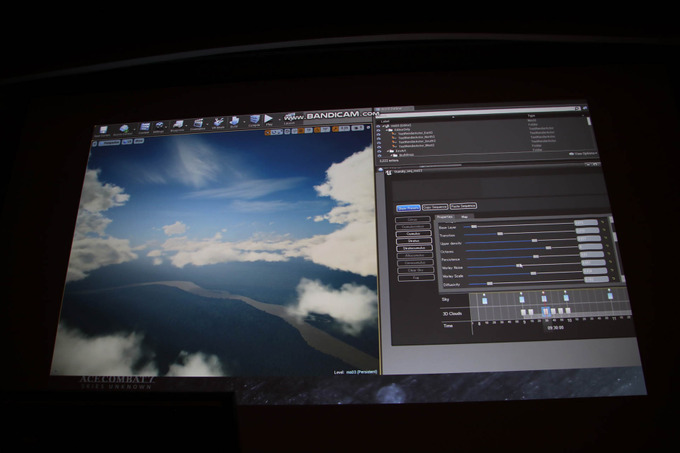Toggle surface snapping icon in viewport toolbar
Screen dimensions: 680x453
coord(294,131)
